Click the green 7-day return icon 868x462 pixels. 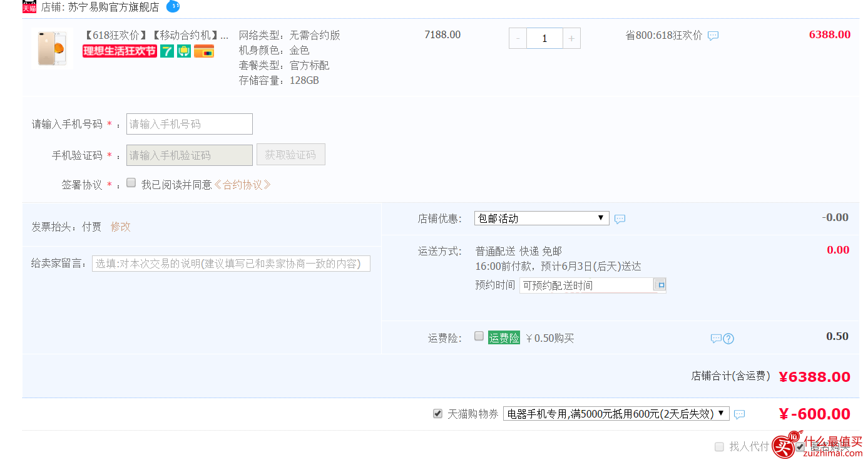[x=167, y=51]
